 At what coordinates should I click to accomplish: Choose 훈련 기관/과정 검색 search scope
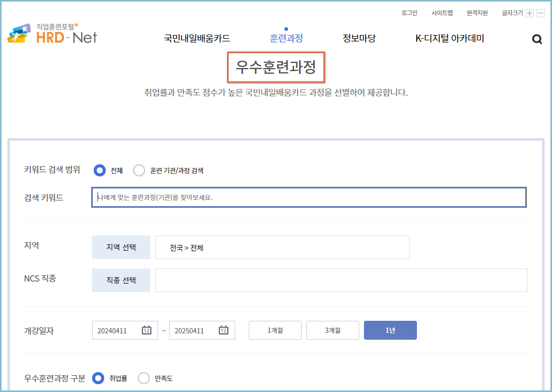click(139, 170)
